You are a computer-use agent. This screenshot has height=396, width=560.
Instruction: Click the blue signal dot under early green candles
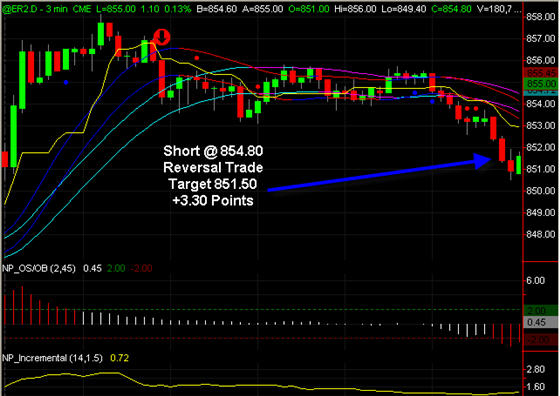point(66,82)
